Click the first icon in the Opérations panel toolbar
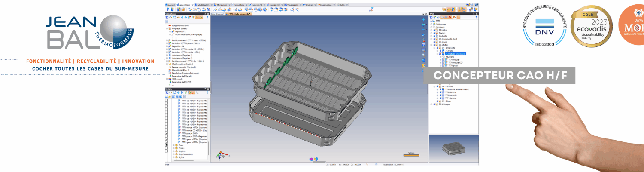The image size is (644, 172). click(x=167, y=18)
